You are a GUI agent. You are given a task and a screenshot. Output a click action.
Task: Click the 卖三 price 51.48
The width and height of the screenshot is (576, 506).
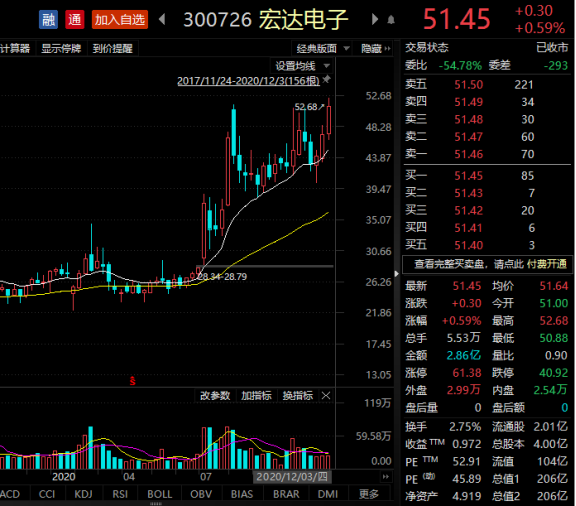(x=468, y=119)
